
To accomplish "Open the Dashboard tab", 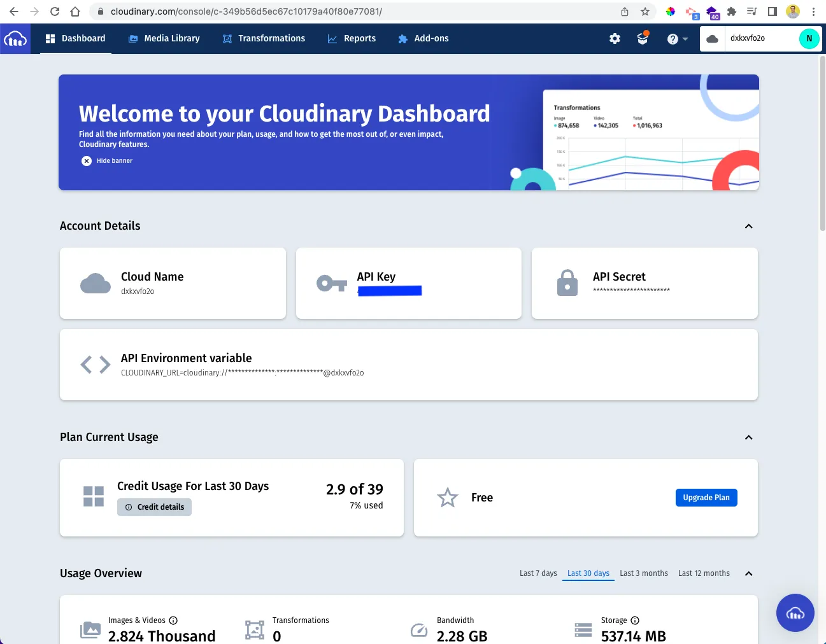I will pyautogui.click(x=76, y=39).
